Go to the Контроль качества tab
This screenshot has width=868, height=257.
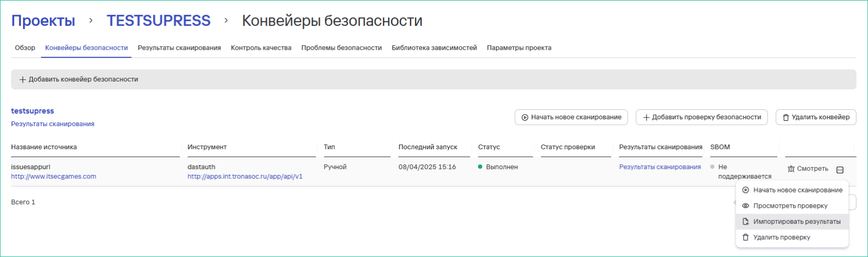pos(261,48)
